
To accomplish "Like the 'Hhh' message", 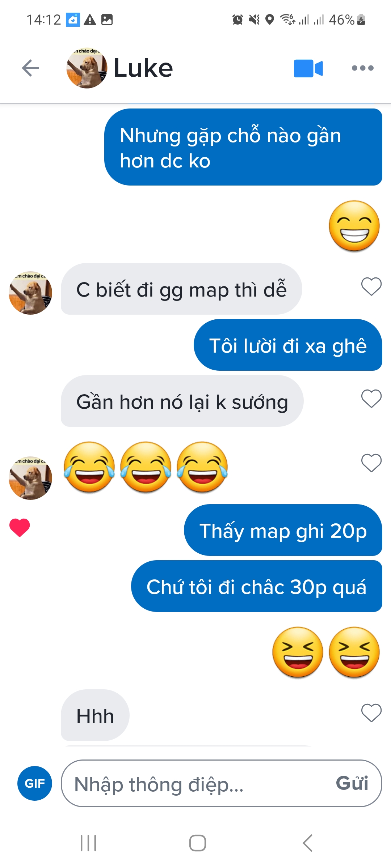I will (x=371, y=713).
